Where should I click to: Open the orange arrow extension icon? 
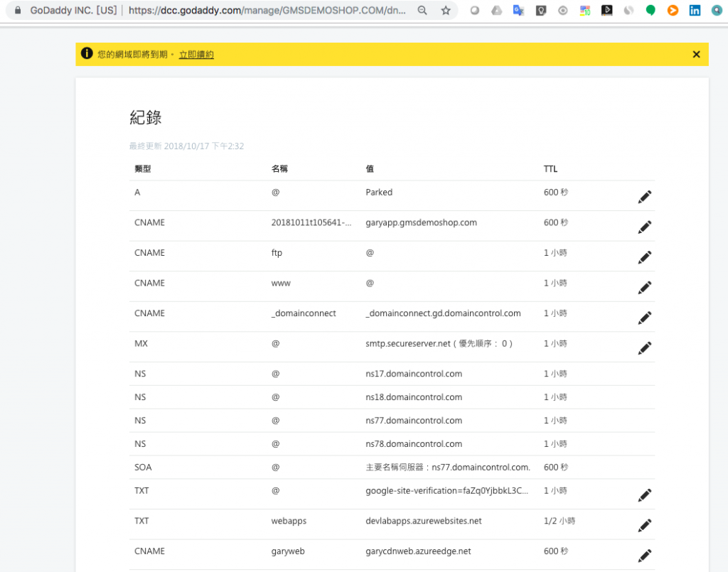coord(673,10)
